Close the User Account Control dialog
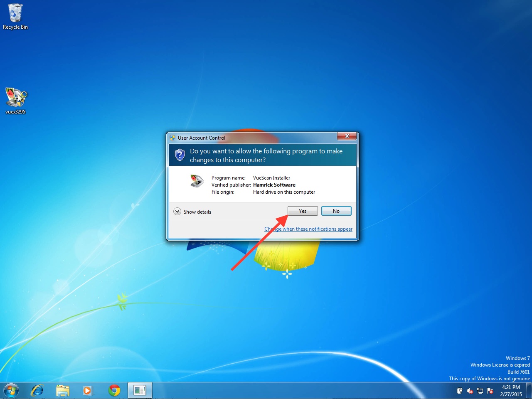Viewport: 532px width, 399px height. (347, 136)
